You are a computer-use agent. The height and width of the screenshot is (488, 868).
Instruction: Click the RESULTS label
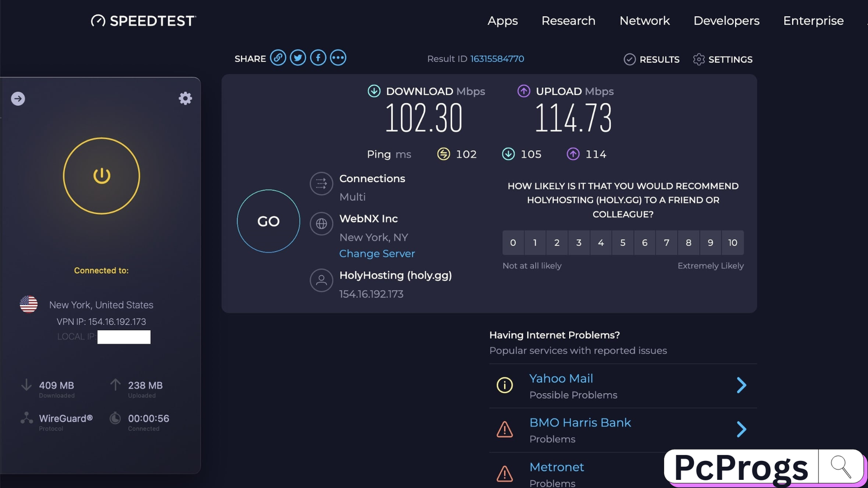pyautogui.click(x=659, y=59)
